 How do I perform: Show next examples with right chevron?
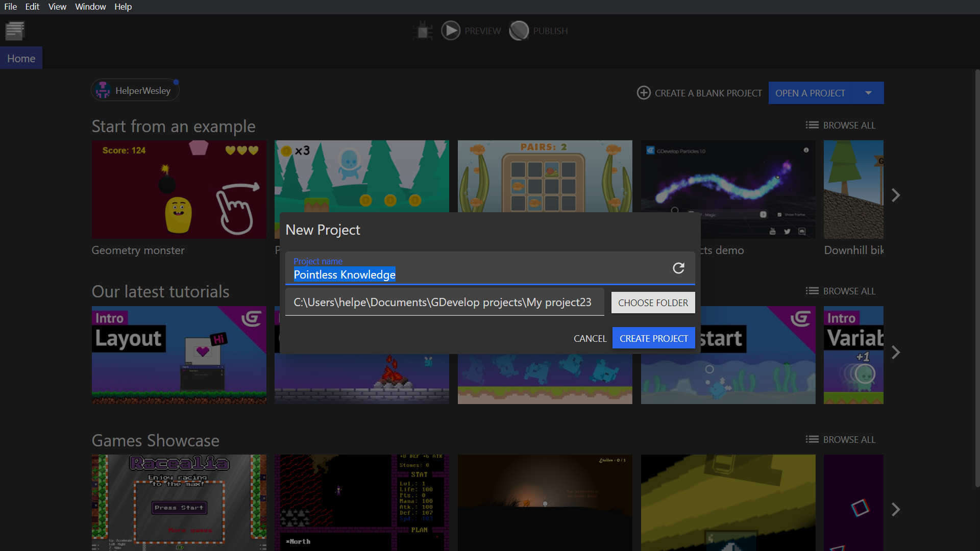[896, 195]
